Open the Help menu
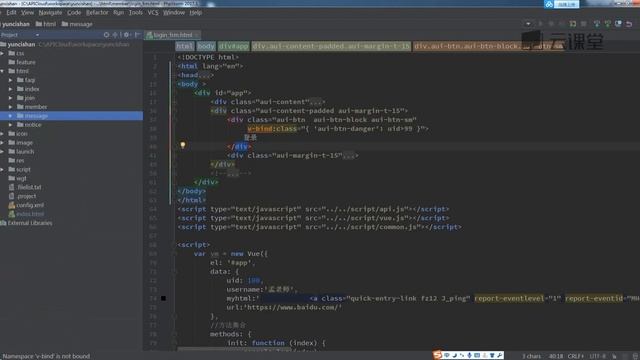Viewport: 640px width, 360px height. coord(196,13)
